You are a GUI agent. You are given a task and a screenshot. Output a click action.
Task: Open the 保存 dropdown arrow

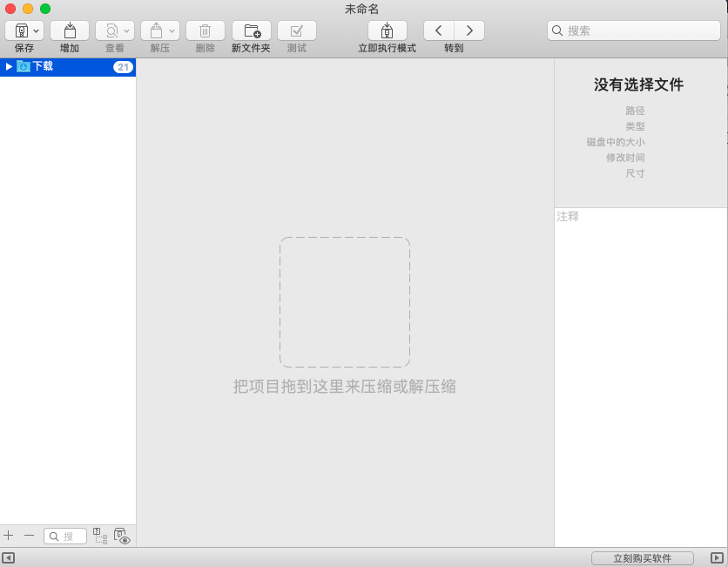[x=36, y=30]
